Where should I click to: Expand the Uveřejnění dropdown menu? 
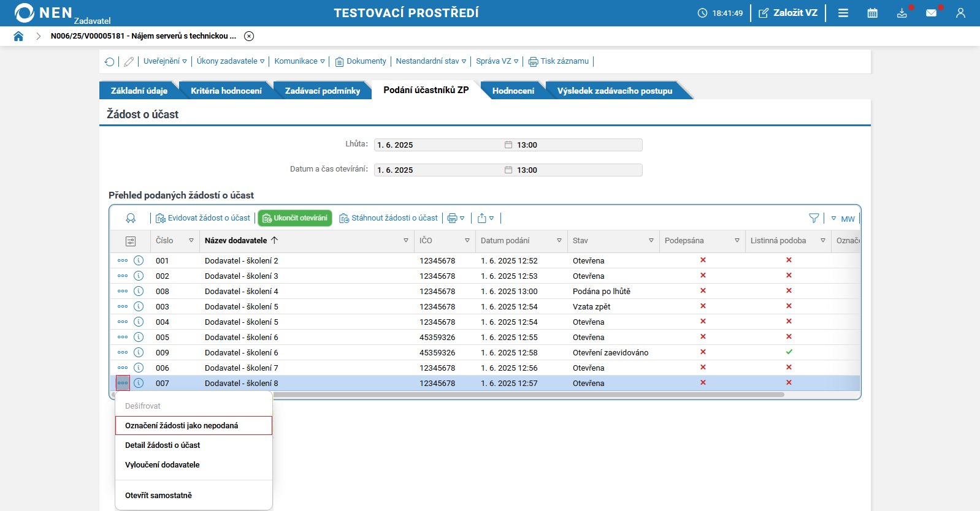165,61
